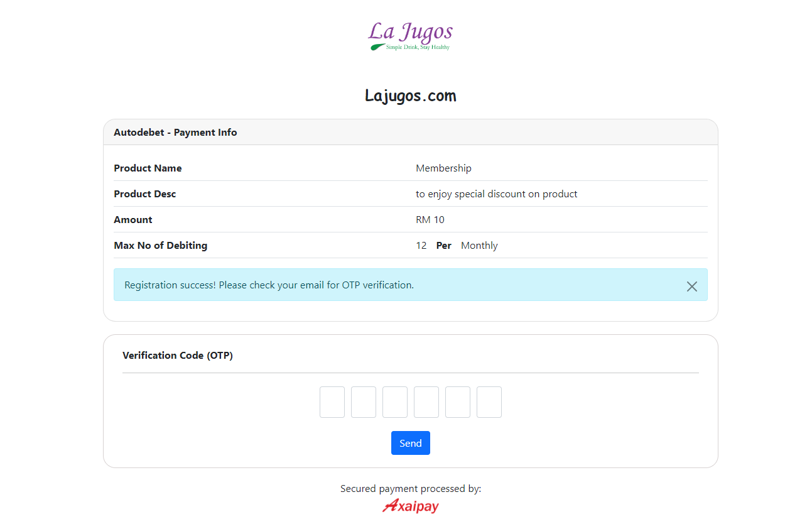Click the "Amount" label
The width and height of the screenshot is (812, 524).
coord(133,220)
